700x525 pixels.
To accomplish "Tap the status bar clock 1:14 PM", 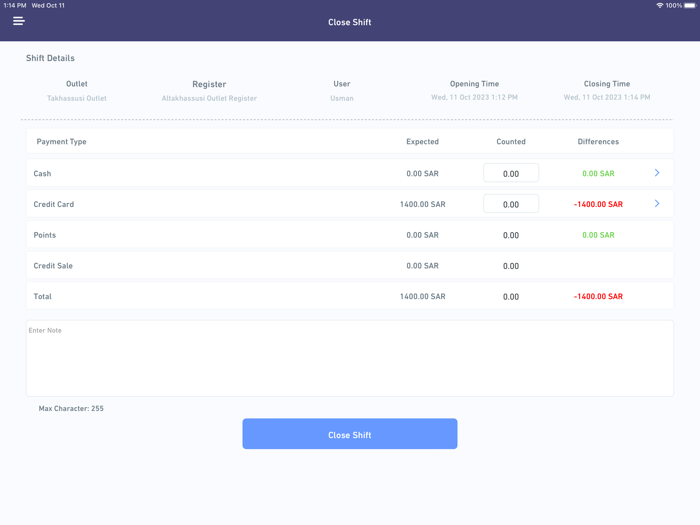I will pyautogui.click(x=15, y=5).
